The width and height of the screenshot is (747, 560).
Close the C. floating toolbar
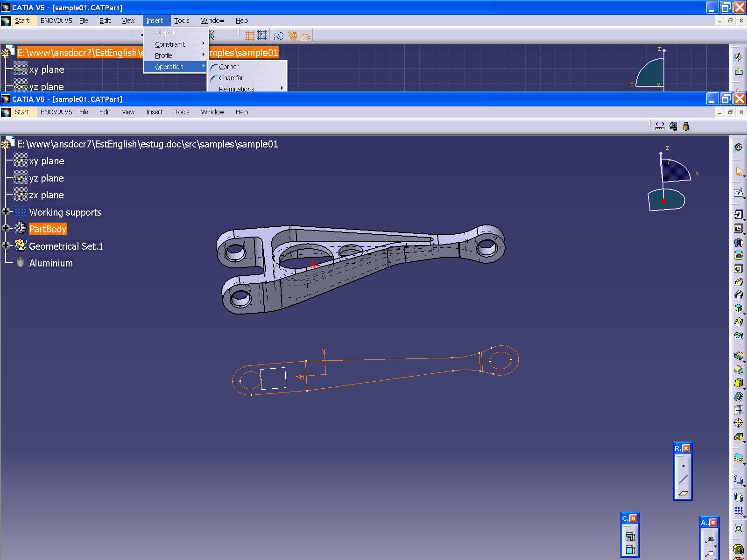(633, 518)
